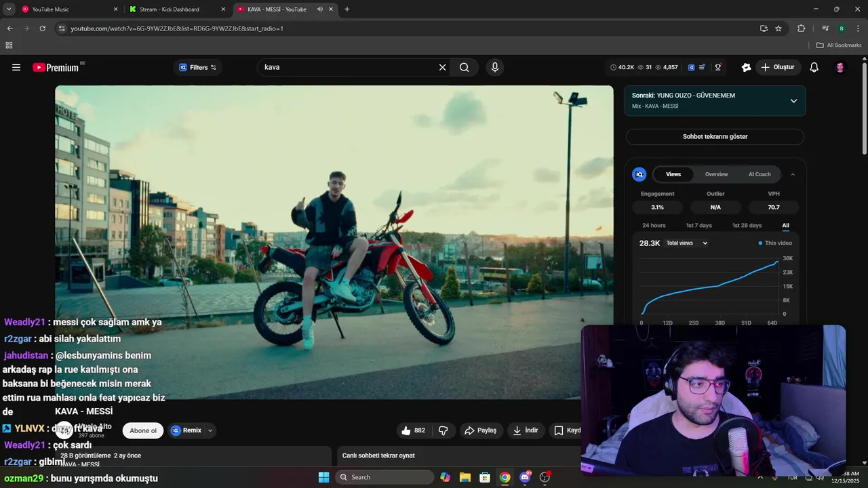Click Sohbet tekrarını göster button
The image size is (868, 488).
coord(715,136)
